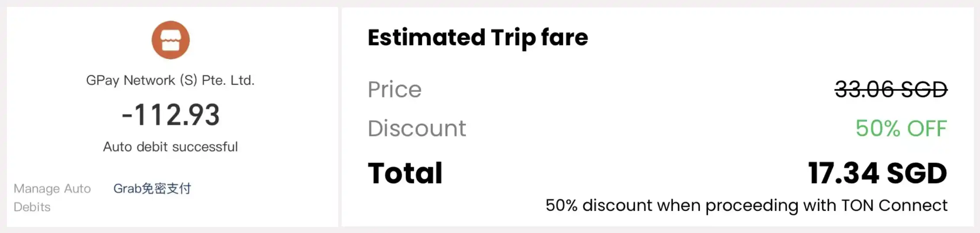Click the word Grab in the blue link
980x233 pixels.
pyautogui.click(x=127, y=188)
